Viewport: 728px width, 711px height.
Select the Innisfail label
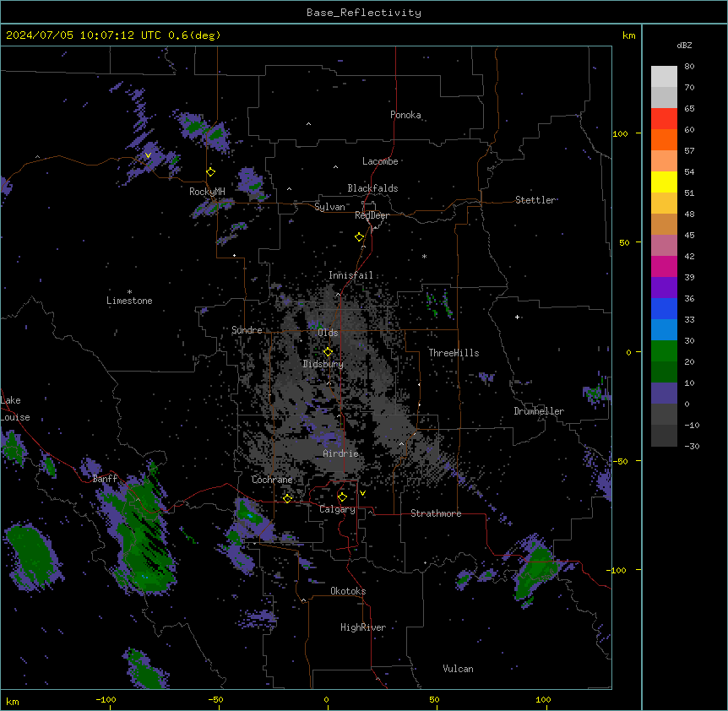pos(350,275)
